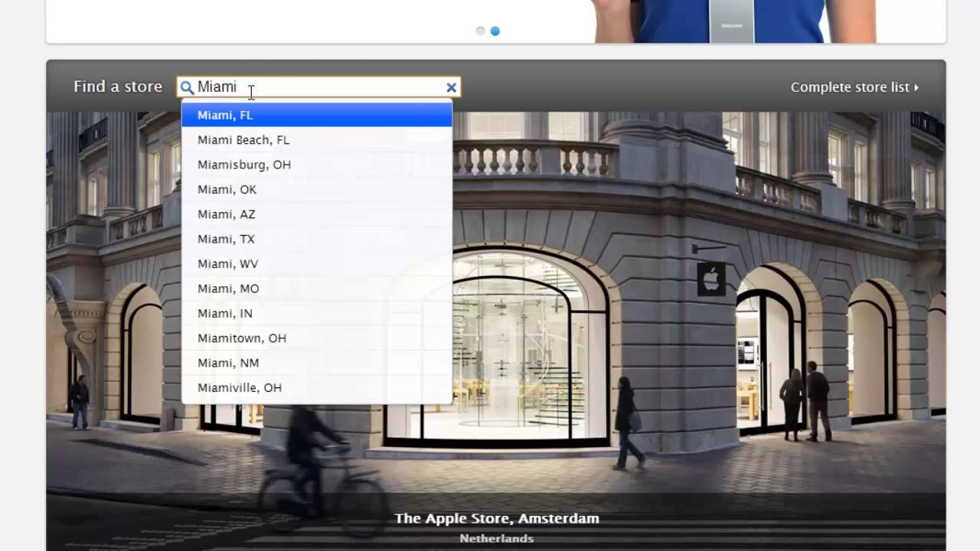Select Miami, WV in dropdown
Screen dimensions: 980x551
(317, 264)
